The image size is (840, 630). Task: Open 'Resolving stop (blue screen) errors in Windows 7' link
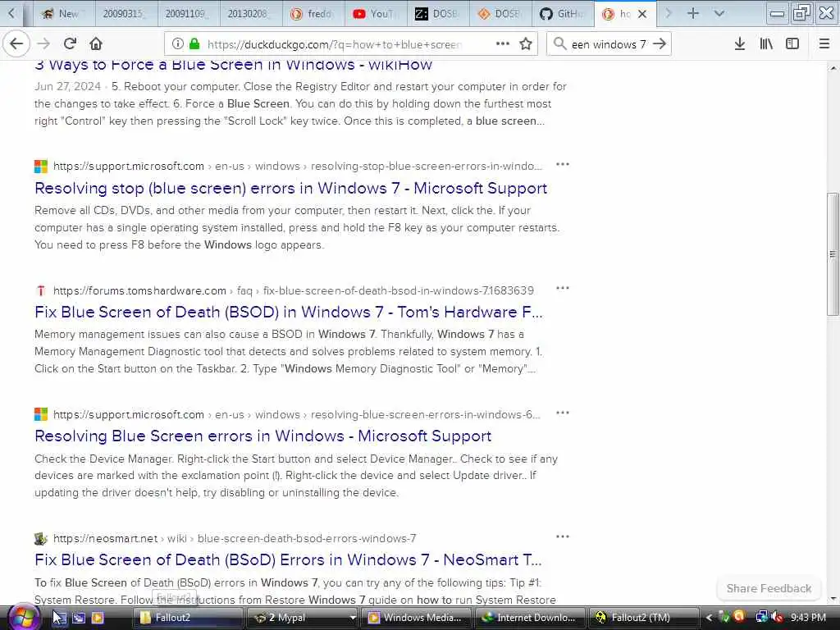click(x=291, y=188)
